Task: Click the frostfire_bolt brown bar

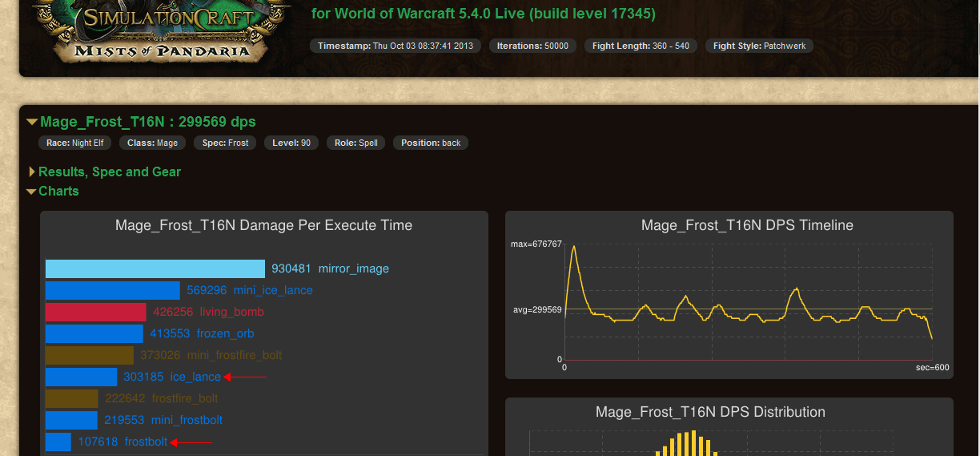Action: pyautogui.click(x=72, y=398)
